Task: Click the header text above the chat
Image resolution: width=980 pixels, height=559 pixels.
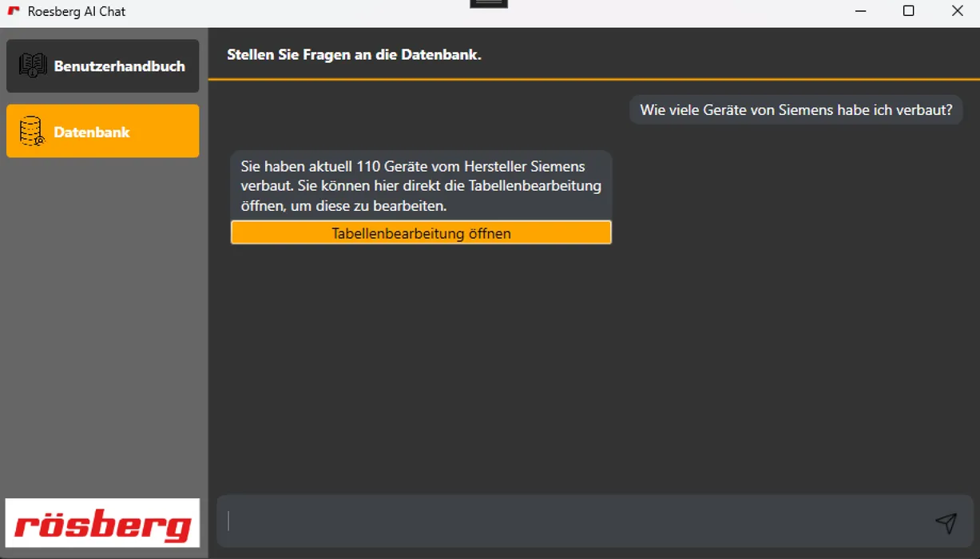Action: [x=354, y=54]
